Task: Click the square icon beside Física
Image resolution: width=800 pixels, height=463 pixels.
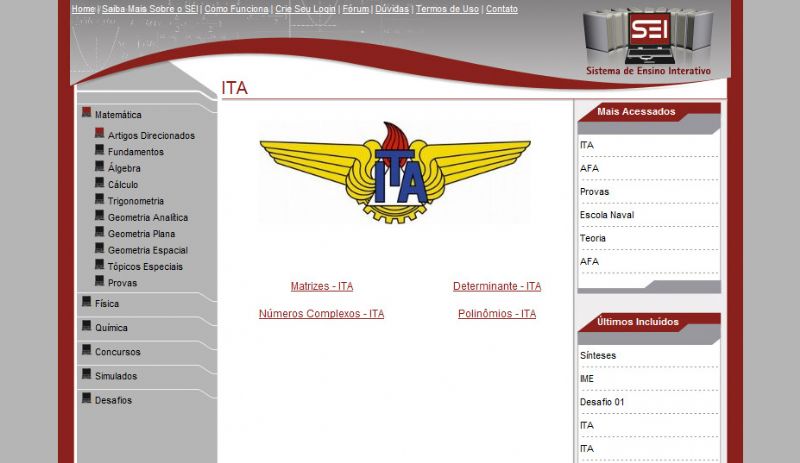Action: coord(86,301)
